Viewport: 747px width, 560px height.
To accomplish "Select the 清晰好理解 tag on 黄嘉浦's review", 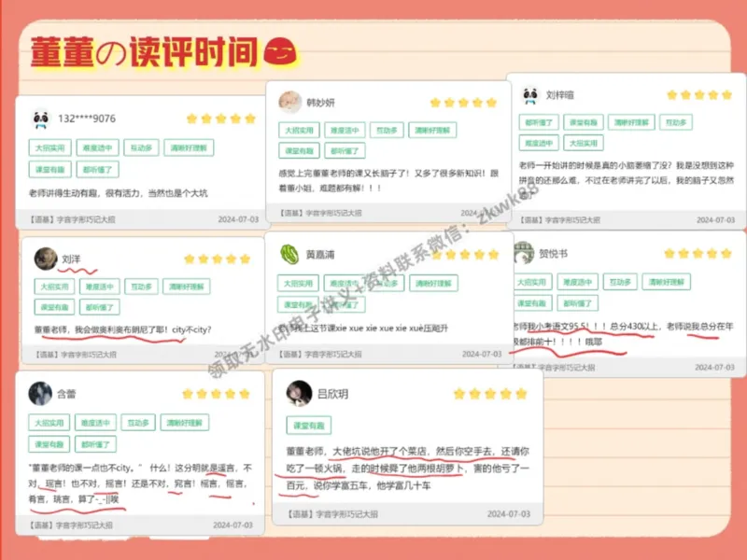I will click(433, 284).
